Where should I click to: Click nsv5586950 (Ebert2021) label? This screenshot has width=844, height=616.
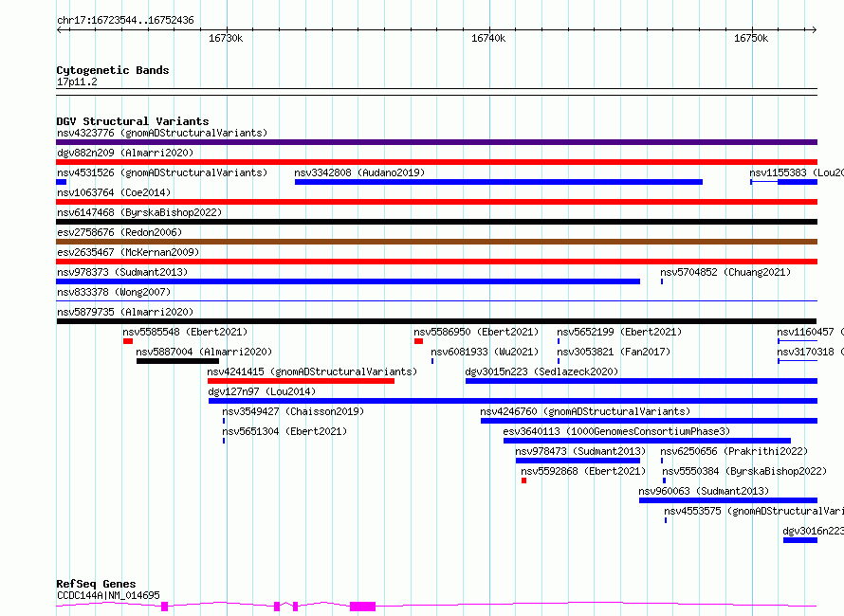pyautogui.click(x=476, y=332)
